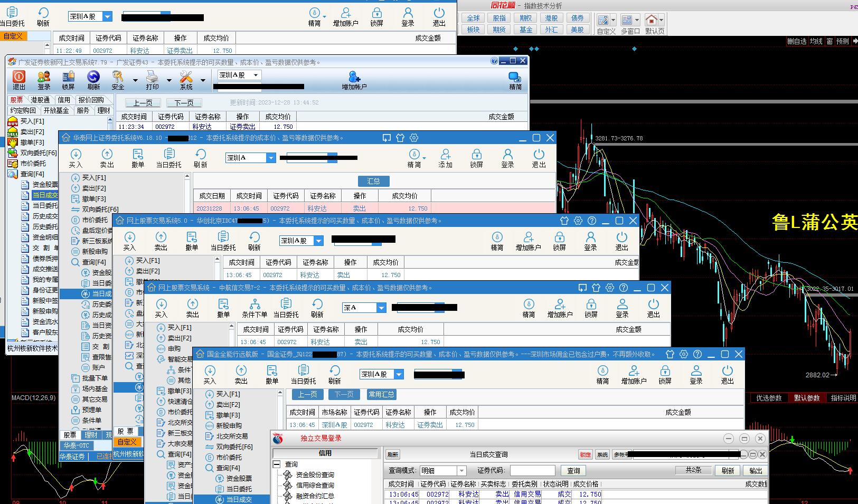Click 锁屏 icon in 广发证券 toolbar
Image resolution: width=858 pixels, height=504 pixels.
[69, 77]
